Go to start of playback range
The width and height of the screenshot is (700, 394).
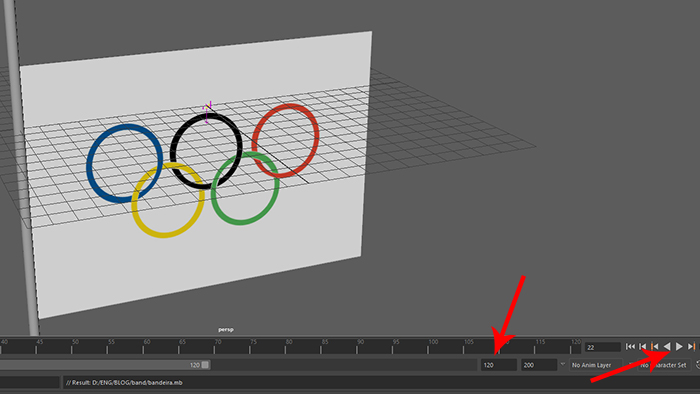coord(630,347)
